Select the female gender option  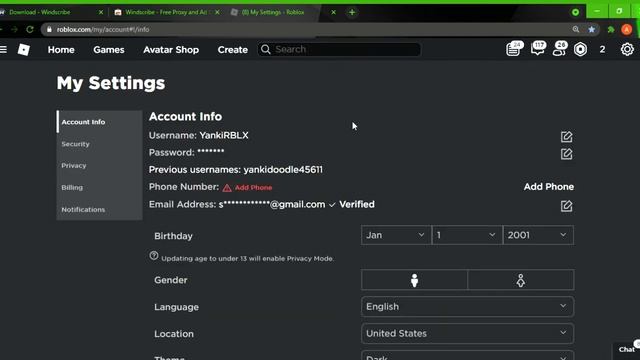(521, 280)
